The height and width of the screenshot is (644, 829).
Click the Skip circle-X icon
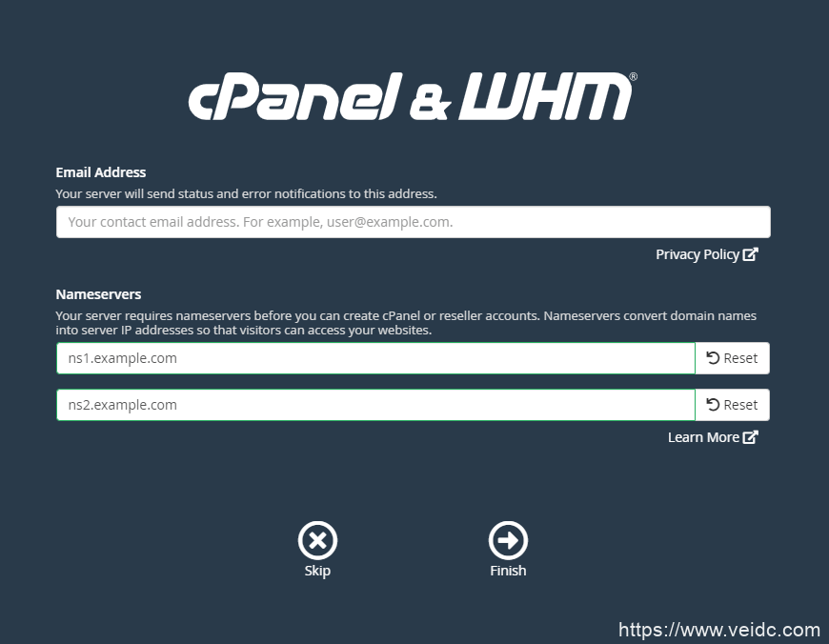click(317, 540)
